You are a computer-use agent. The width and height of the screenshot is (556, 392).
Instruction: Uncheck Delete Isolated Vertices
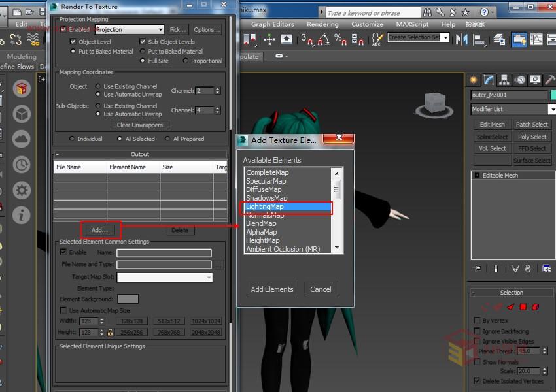(x=478, y=381)
